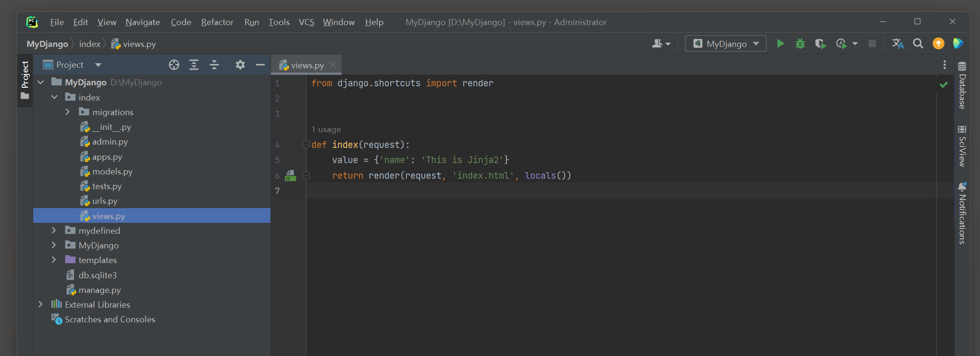
Task: Click the HTML template gutter icon
Action: tap(290, 176)
